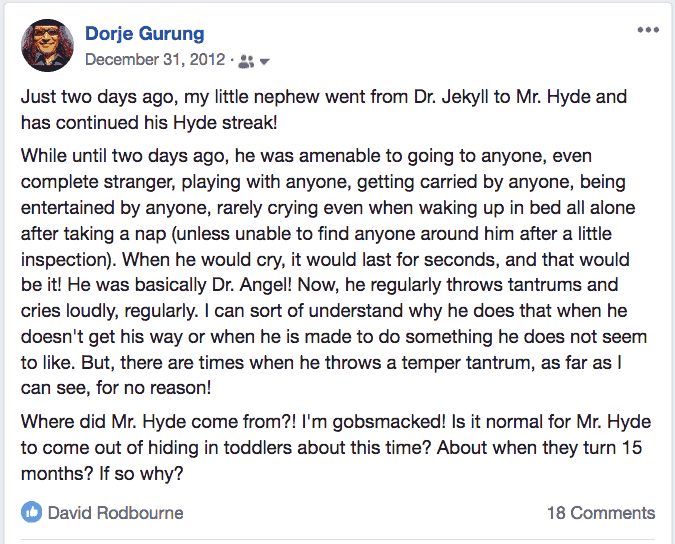
Task: Click the closing line 'months? If so why?'
Action: coord(102,473)
